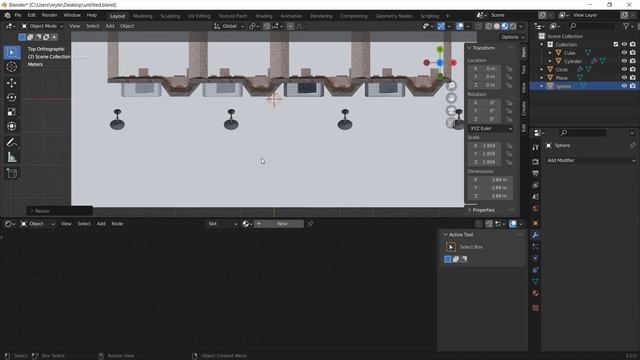Viewport: 640px width, 360px height.
Task: Expand the Cube item in outliner
Action: click(x=550, y=53)
